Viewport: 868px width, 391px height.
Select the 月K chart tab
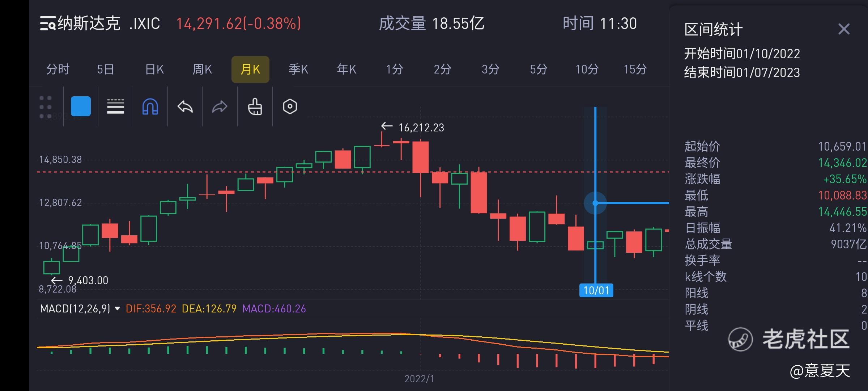tap(250, 69)
